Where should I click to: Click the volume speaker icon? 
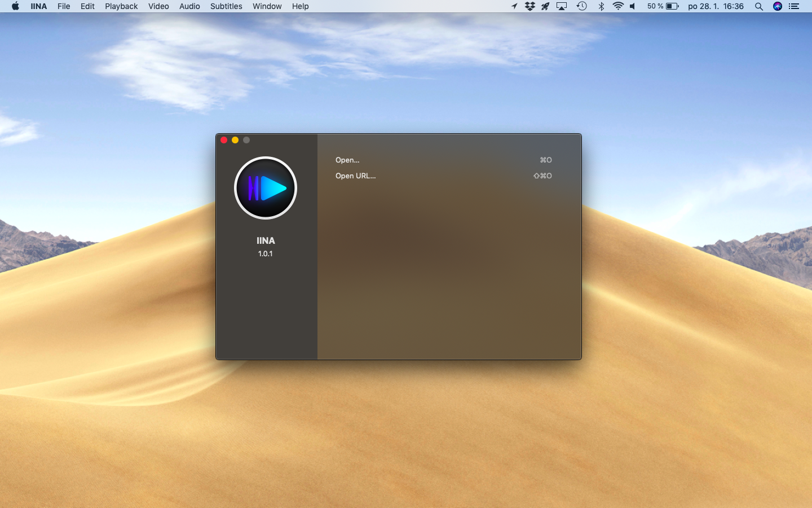[633, 6]
